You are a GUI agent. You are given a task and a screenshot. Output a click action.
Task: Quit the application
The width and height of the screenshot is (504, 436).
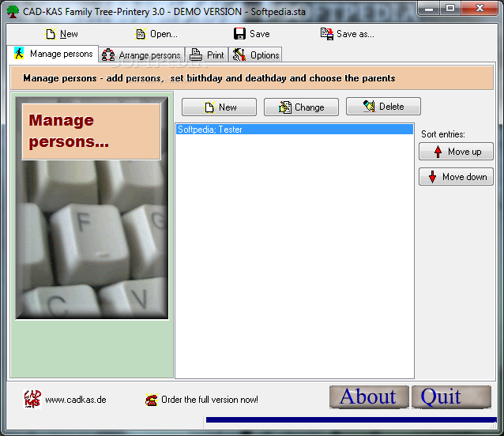pyautogui.click(x=451, y=397)
